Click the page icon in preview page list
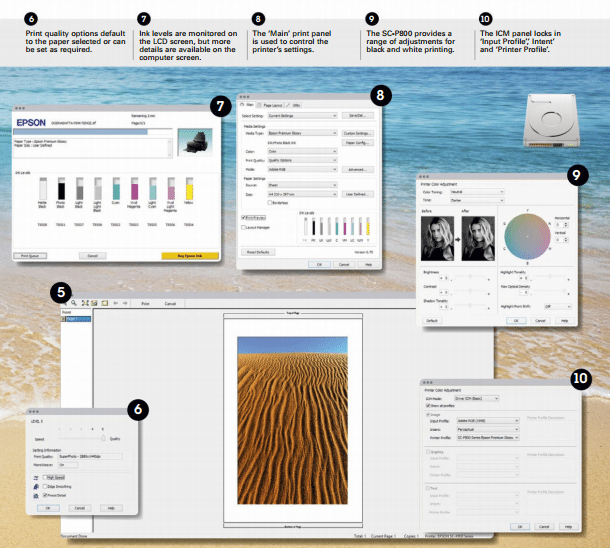 (63, 319)
